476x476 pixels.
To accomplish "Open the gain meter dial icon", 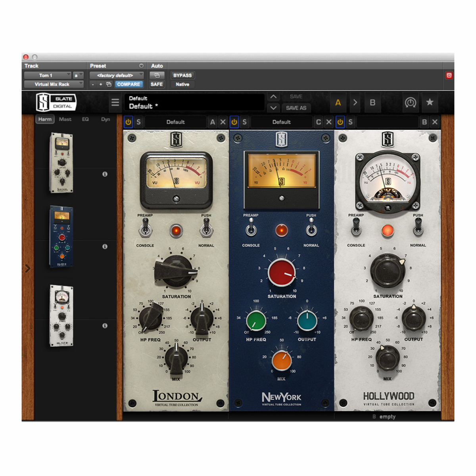I will pos(410,102).
